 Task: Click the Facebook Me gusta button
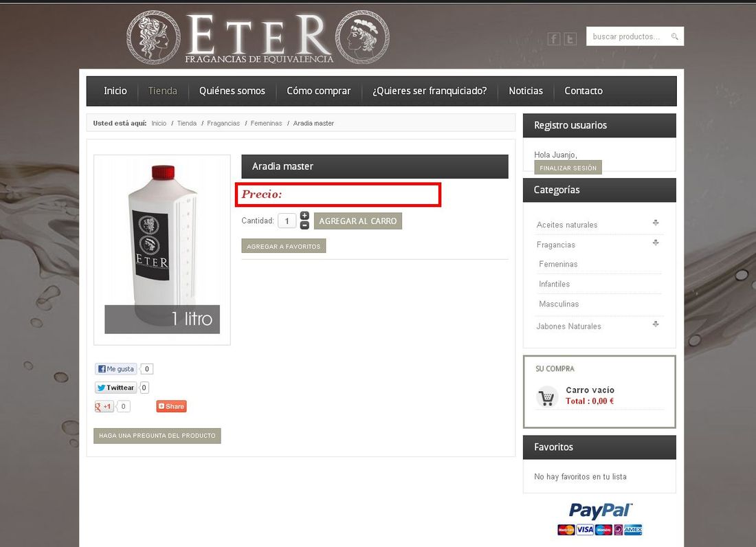pyautogui.click(x=116, y=369)
